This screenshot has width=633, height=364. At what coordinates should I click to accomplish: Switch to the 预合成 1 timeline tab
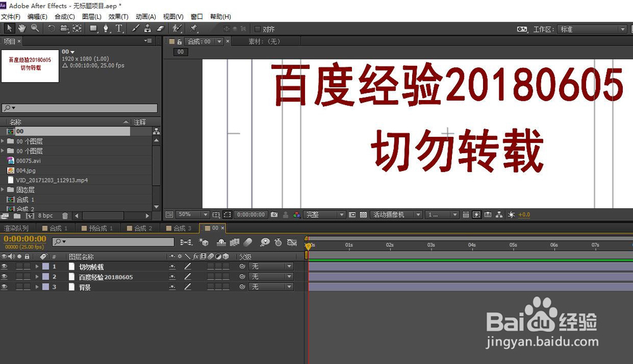(97, 228)
